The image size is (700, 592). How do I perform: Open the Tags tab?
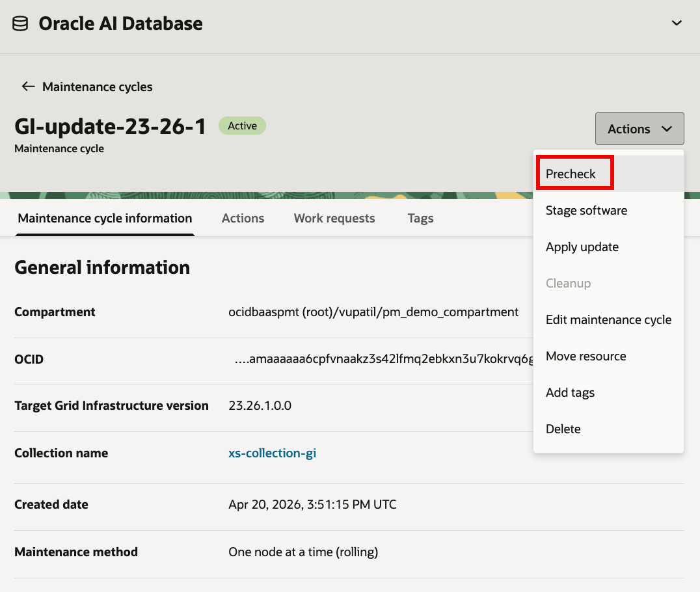(x=420, y=219)
